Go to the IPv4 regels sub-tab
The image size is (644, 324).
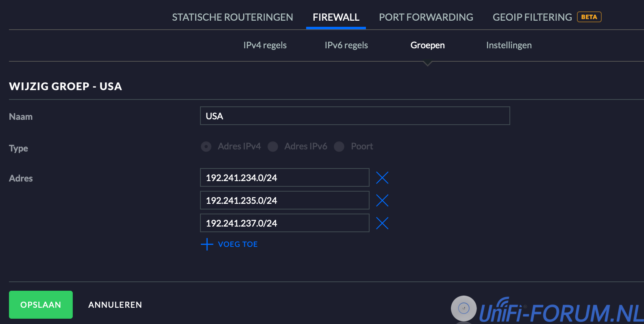[x=265, y=45]
